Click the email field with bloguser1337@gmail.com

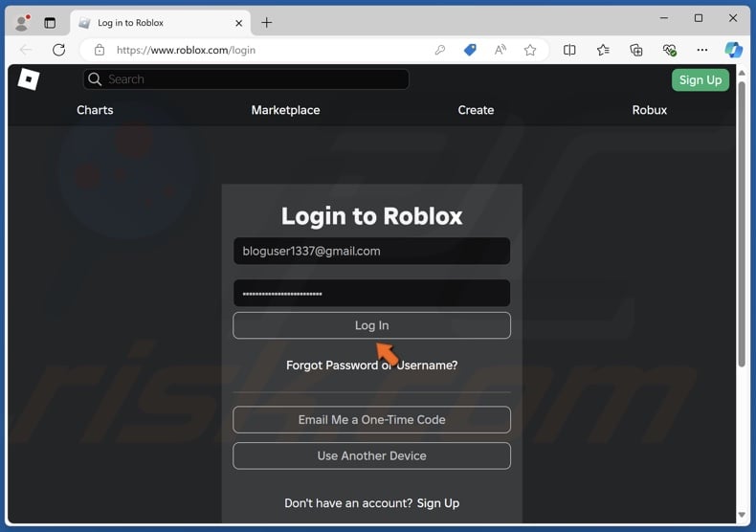tap(371, 251)
